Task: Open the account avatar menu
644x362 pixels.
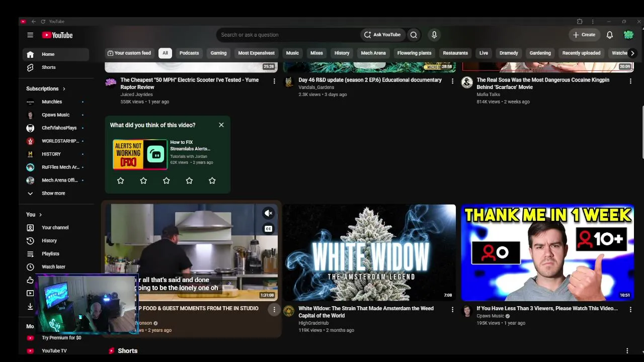Action: click(x=628, y=35)
